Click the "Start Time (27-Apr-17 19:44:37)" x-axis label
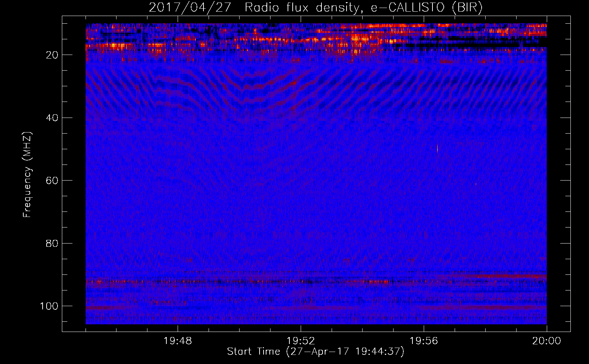The image size is (589, 364). (316, 352)
